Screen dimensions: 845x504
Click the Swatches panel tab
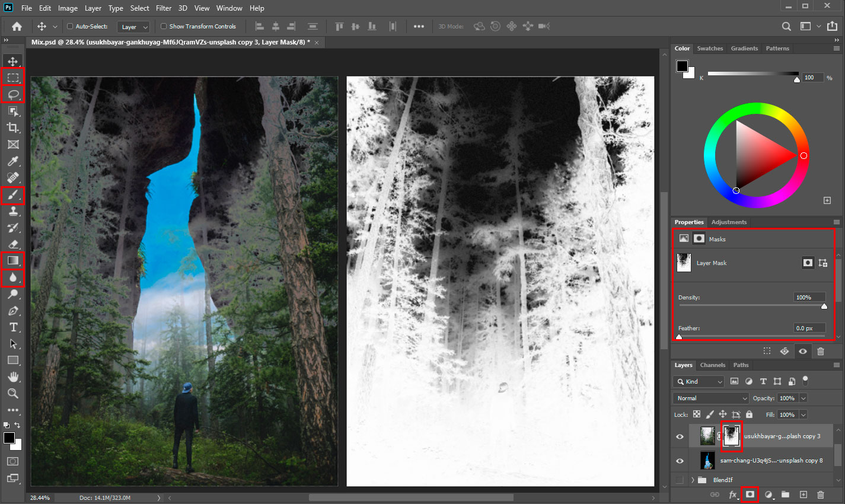click(710, 48)
